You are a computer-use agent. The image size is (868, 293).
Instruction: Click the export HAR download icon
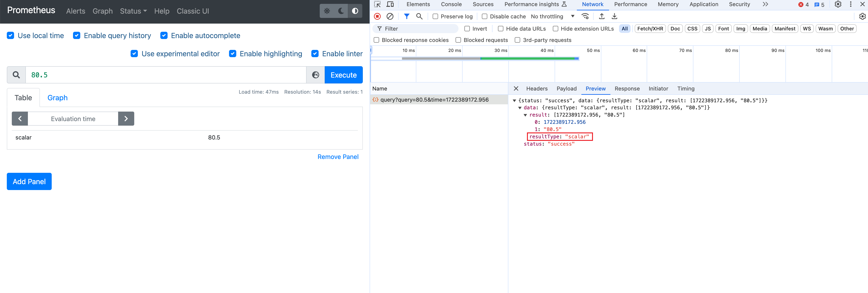point(614,16)
